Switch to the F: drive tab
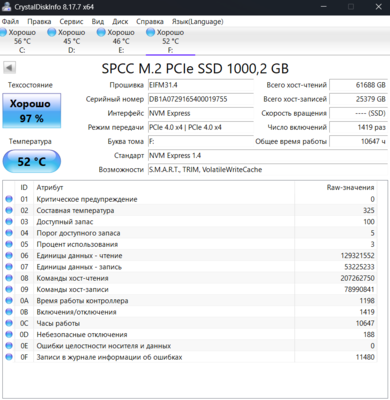The width and height of the screenshot is (390, 400). point(170,41)
